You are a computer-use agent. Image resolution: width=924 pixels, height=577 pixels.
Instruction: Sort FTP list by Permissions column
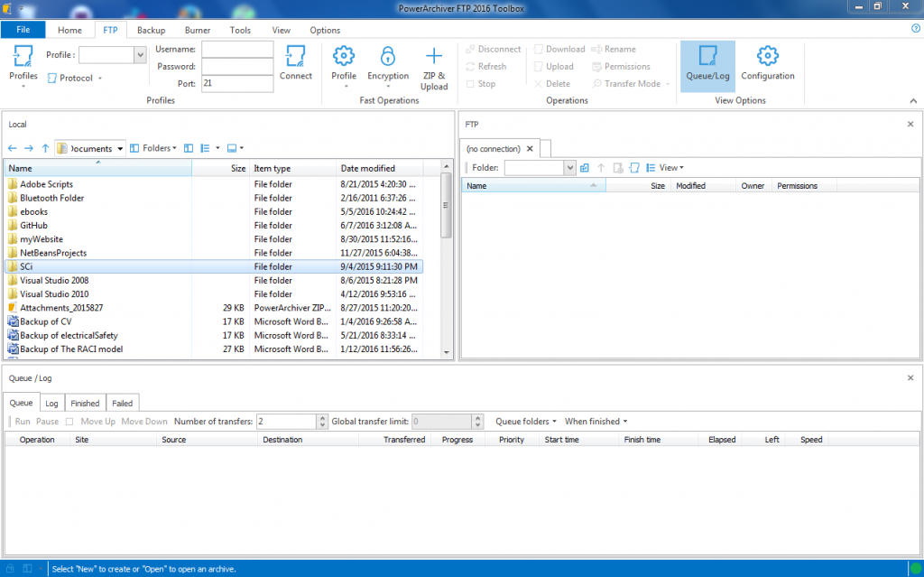point(804,185)
